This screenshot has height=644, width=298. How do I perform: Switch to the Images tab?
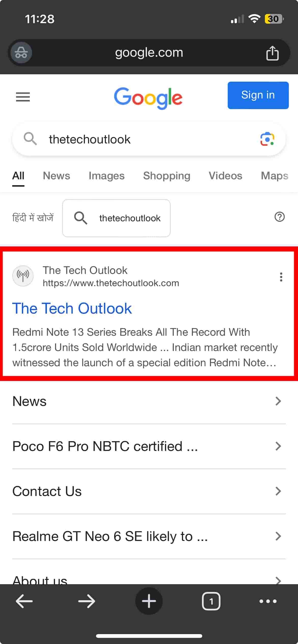pyautogui.click(x=106, y=176)
